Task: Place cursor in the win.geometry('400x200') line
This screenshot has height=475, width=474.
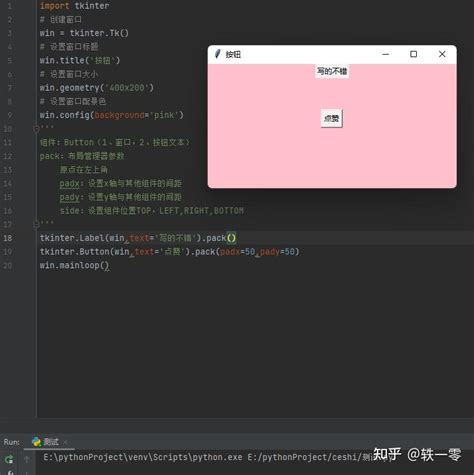Action: point(97,88)
